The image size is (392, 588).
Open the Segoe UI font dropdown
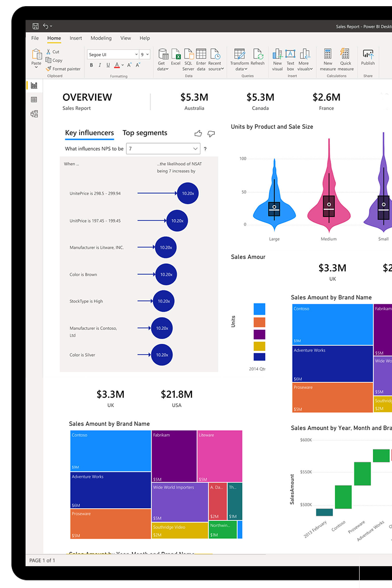pos(113,54)
